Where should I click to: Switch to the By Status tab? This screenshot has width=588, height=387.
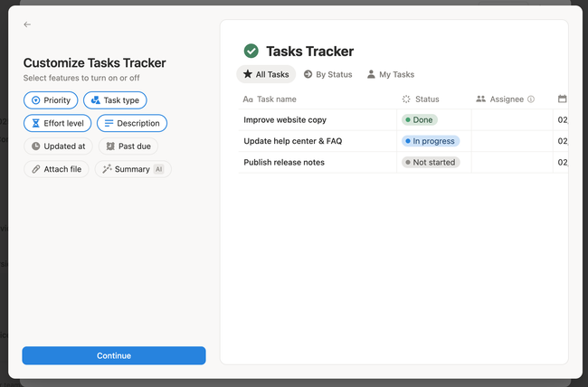click(x=327, y=74)
